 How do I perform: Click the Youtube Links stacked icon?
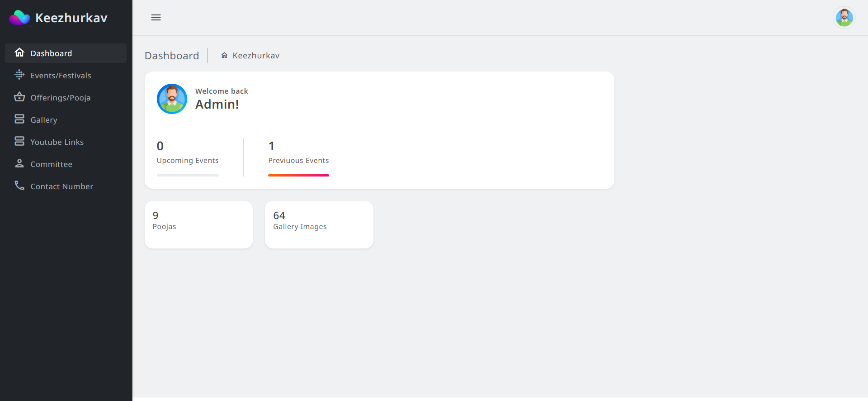pyautogui.click(x=19, y=142)
